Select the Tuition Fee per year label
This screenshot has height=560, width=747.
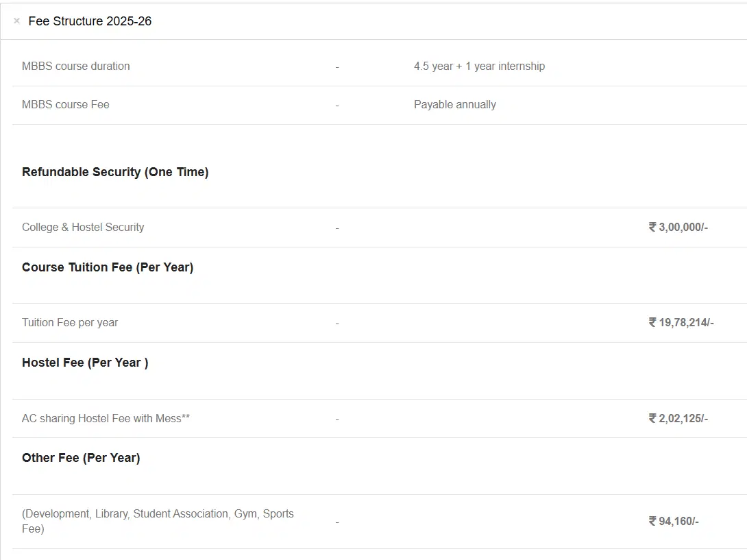pyautogui.click(x=70, y=323)
